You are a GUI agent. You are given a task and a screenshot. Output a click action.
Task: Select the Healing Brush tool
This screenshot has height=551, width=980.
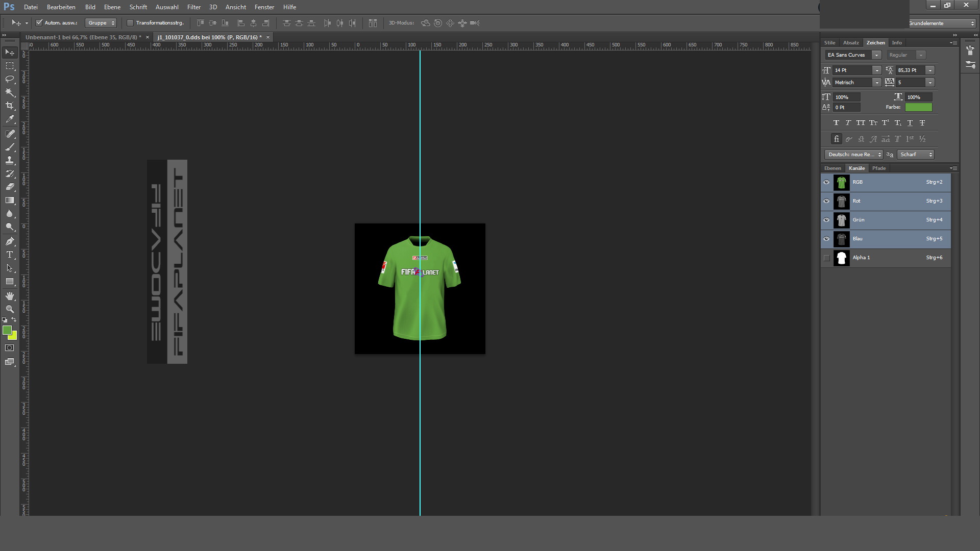[10, 134]
